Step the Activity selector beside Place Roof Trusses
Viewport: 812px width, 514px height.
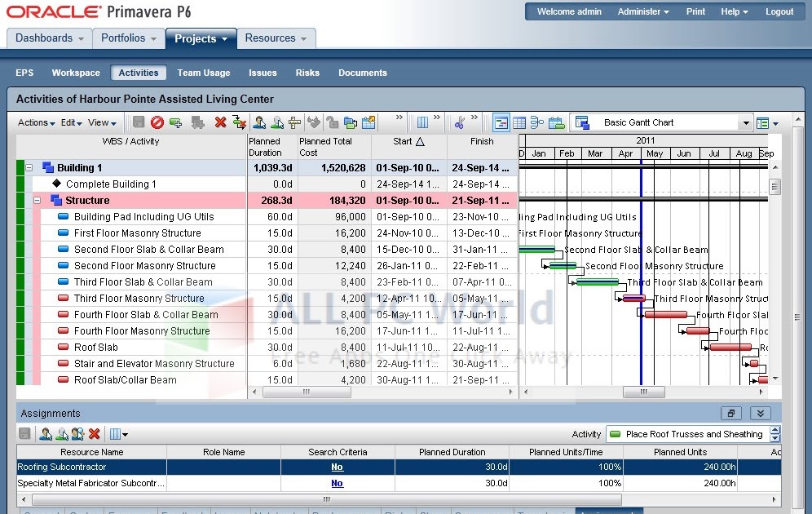point(774,434)
